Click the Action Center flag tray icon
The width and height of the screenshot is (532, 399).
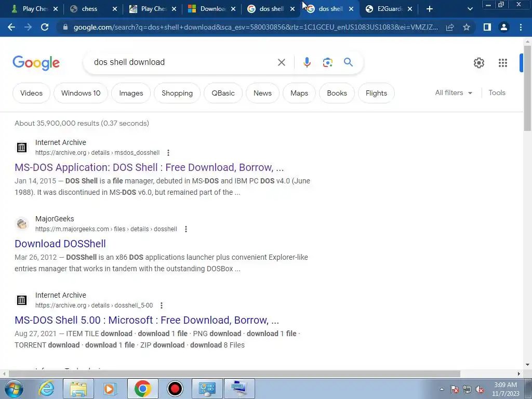point(455,389)
